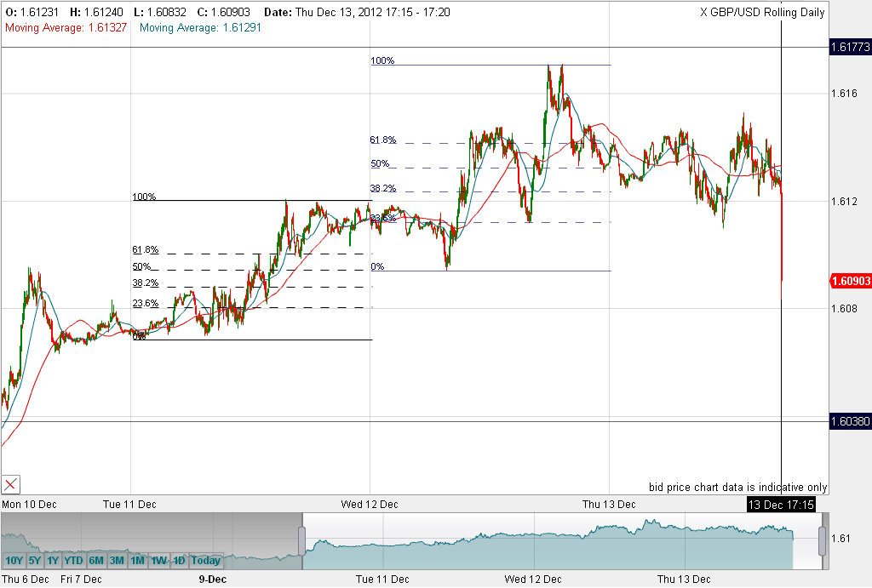This screenshot has width=872, height=588.
Task: Click the blue 61.8% Fibonacci label
Action: pos(383,140)
